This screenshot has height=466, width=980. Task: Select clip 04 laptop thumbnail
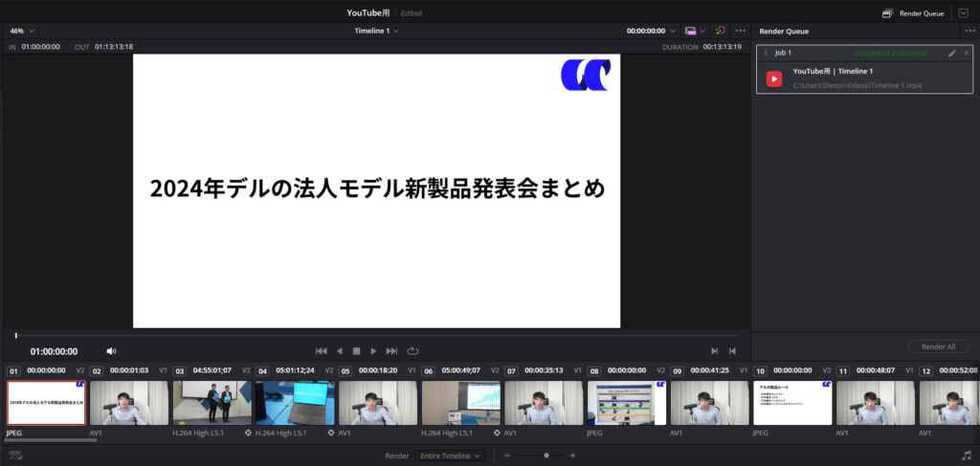[293, 403]
